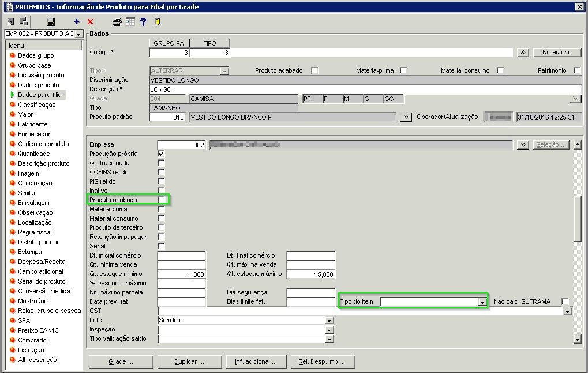Click the Qt. estoque mínimo field
Screen dimensions: 588x373
pos(182,274)
